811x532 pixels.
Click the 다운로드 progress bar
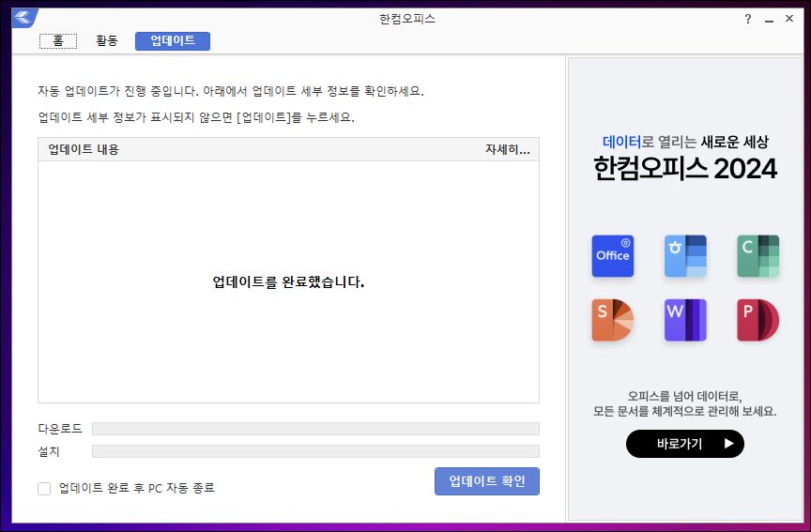click(315, 429)
